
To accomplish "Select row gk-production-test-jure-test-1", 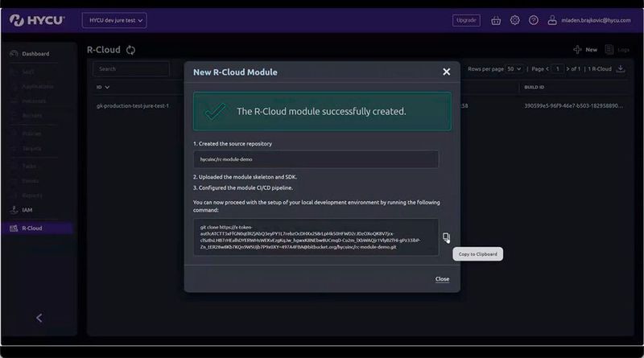I will 133,106.
